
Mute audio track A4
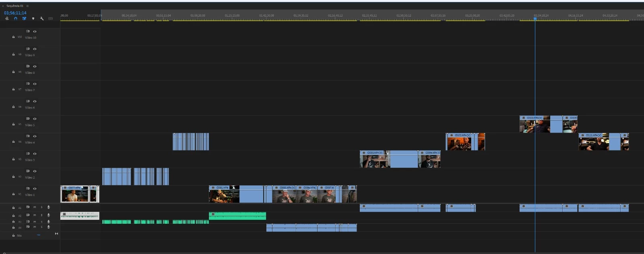(35, 227)
